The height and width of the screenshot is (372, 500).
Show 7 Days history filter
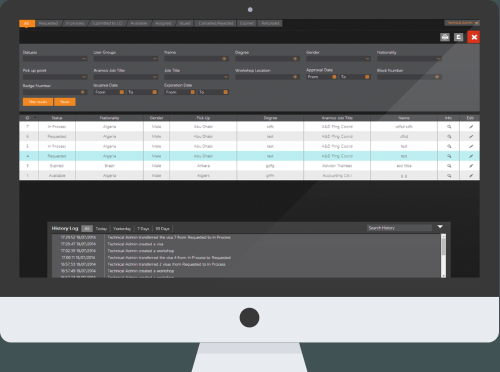tap(143, 229)
